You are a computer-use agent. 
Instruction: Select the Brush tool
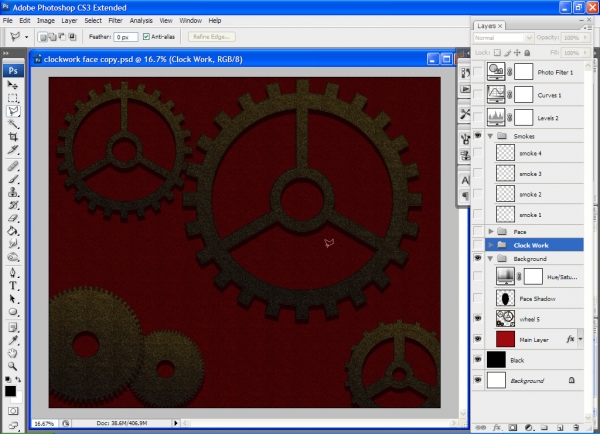pos(13,179)
